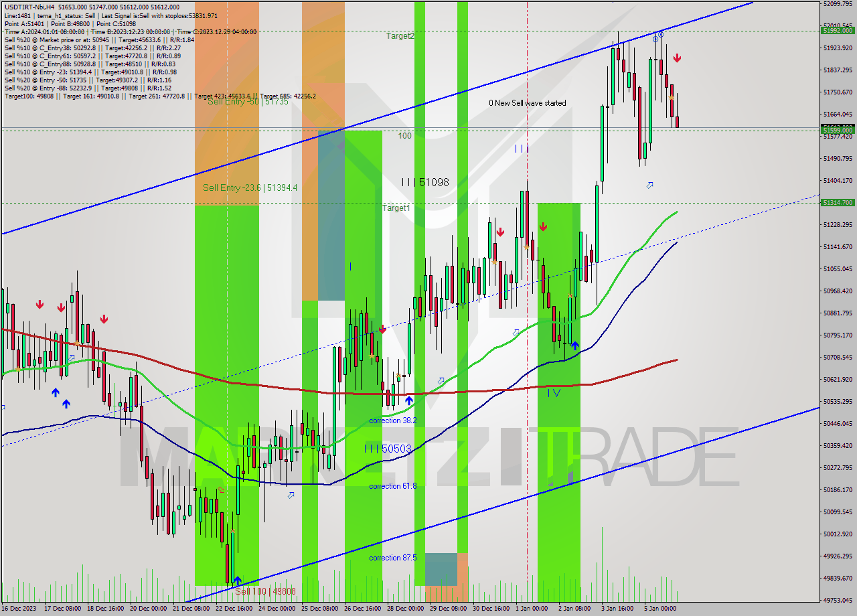Viewport: 857px width, 616px height.
Task: Click the '100' level label
Action: coord(405,136)
